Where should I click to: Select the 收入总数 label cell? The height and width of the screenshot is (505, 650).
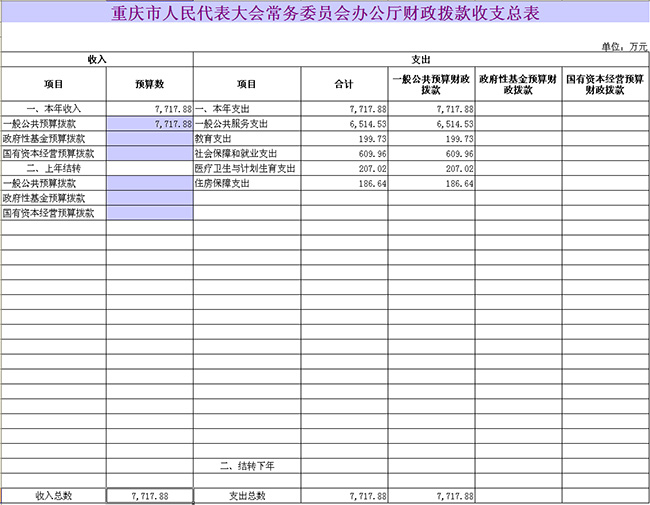pos(53,496)
